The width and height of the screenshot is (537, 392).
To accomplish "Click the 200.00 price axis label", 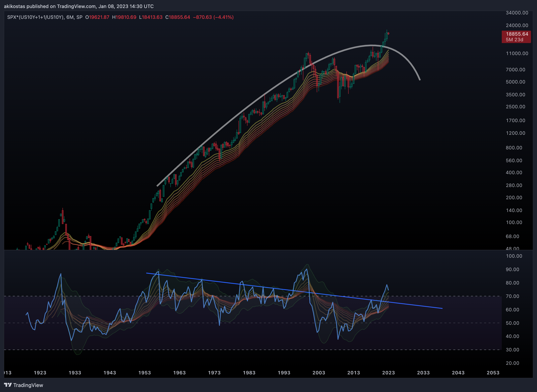I will (x=514, y=198).
